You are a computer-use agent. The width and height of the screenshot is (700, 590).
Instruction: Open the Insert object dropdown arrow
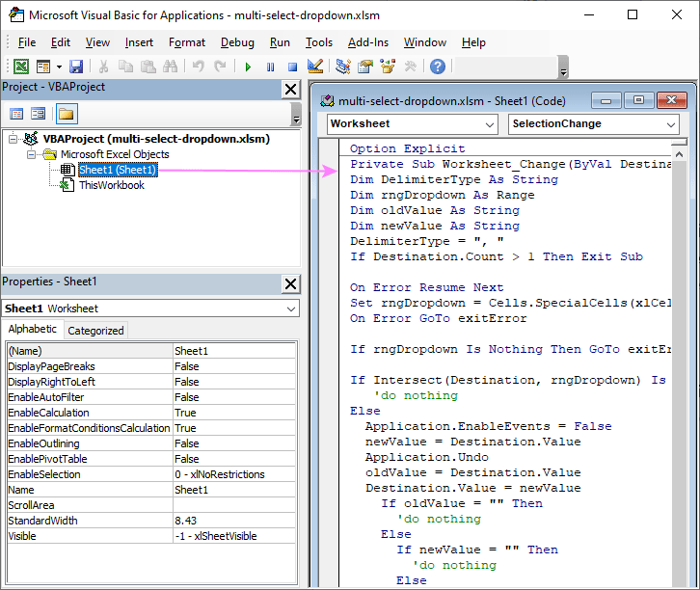coord(59,67)
